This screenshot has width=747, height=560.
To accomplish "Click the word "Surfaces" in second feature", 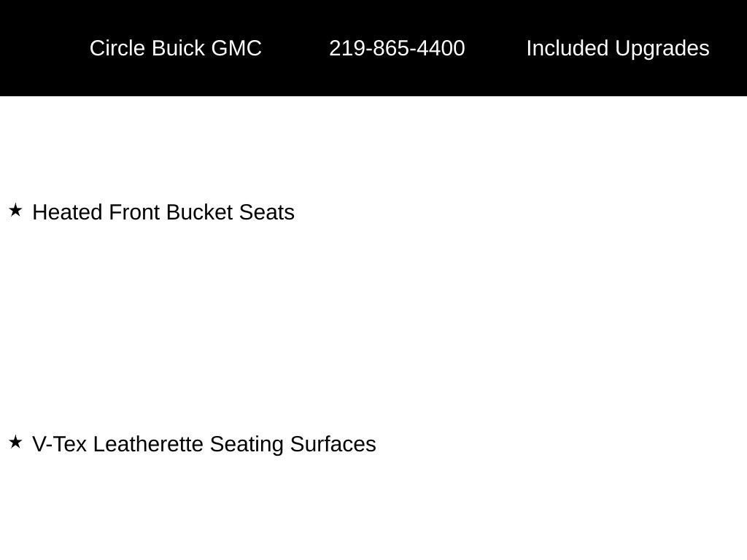I will (333, 444).
